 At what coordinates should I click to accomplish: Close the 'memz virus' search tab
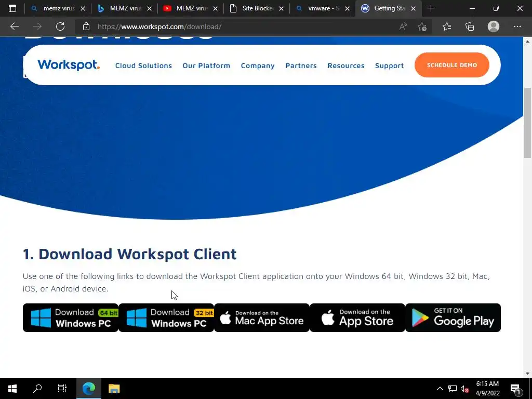click(83, 8)
